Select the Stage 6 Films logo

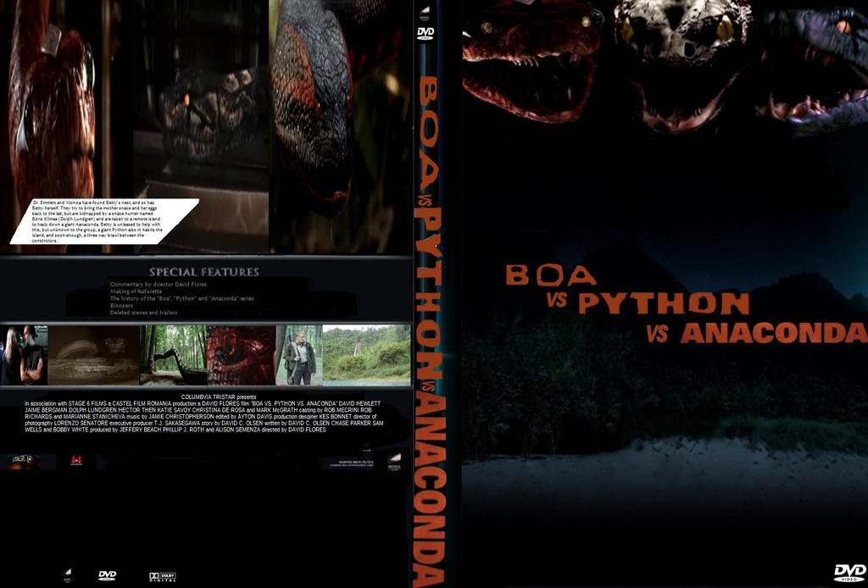pyautogui.click(x=25, y=458)
